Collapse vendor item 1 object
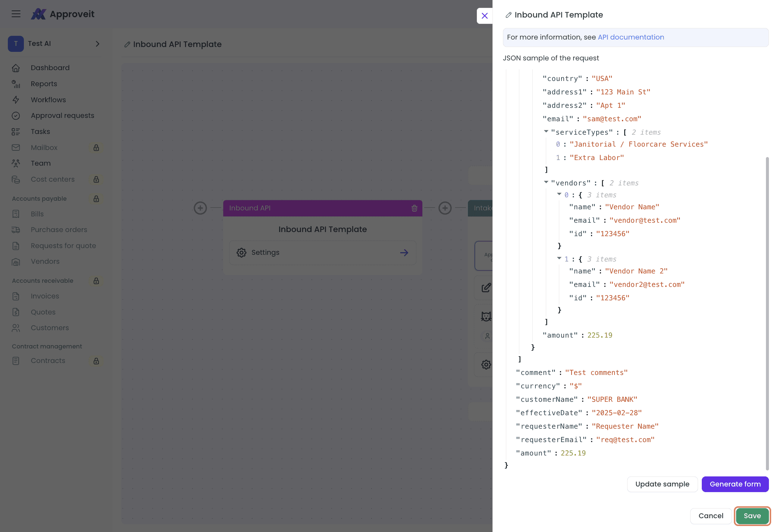The image size is (779, 532). tap(559, 259)
